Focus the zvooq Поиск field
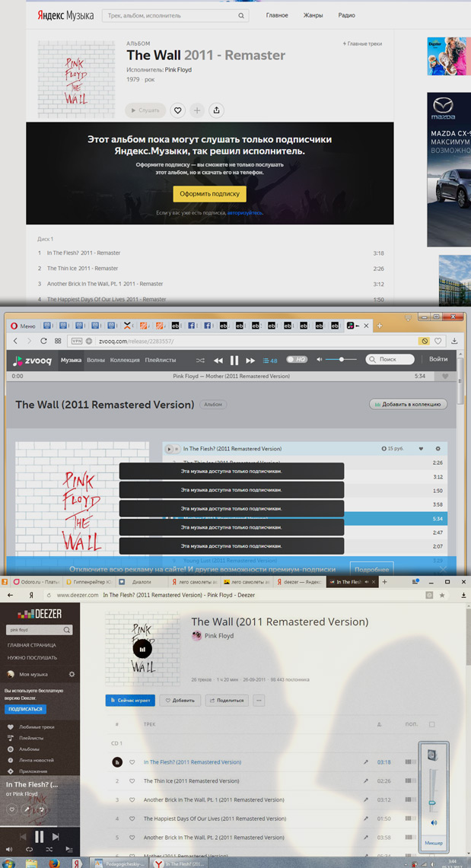Image resolution: width=471 pixels, height=868 pixels. (x=390, y=359)
